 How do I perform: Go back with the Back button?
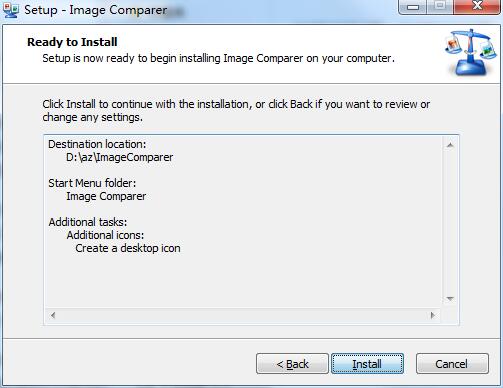click(x=292, y=364)
